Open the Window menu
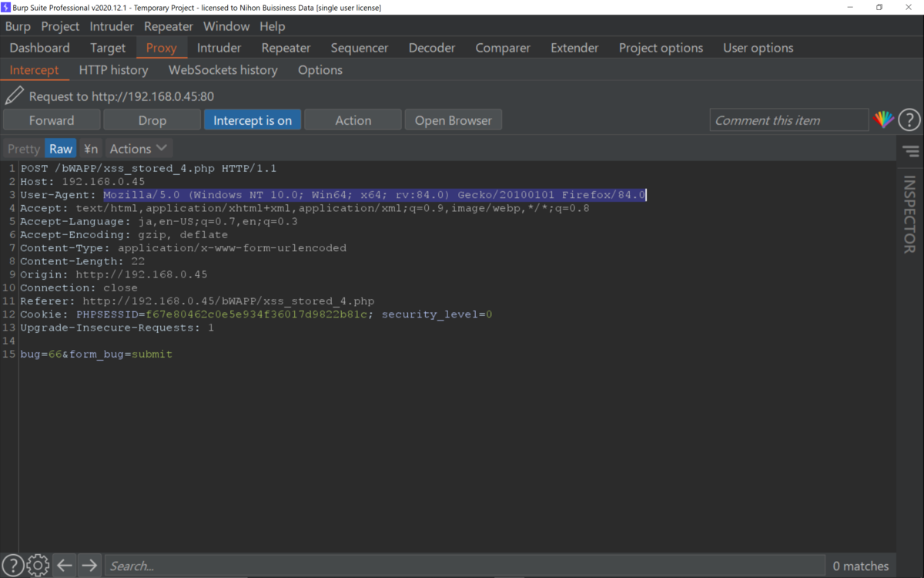The width and height of the screenshot is (924, 578). click(226, 26)
